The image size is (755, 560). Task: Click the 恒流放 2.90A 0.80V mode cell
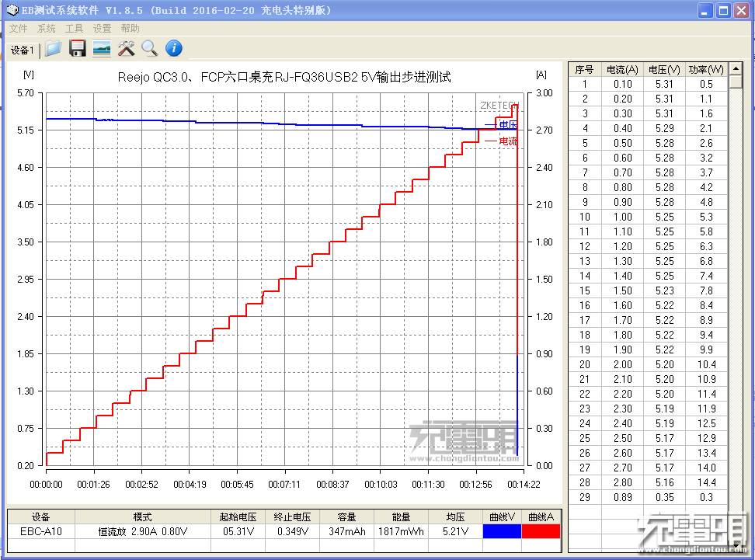point(142,531)
